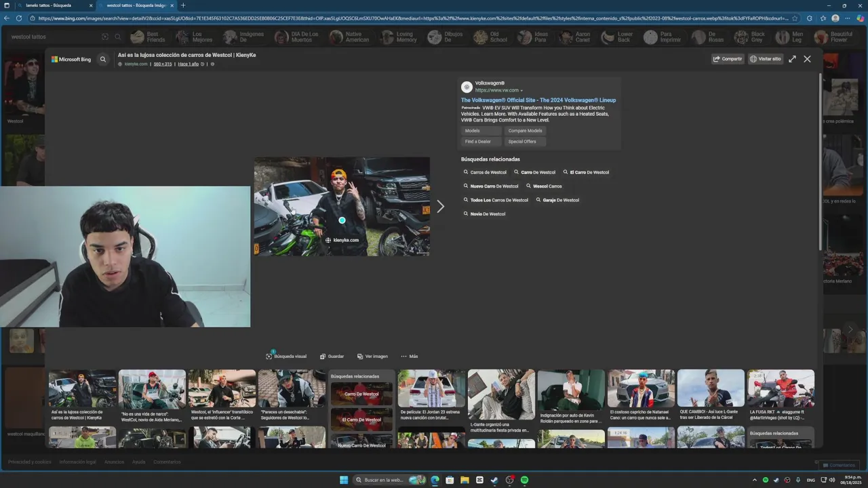Open Spotify from the taskbar
Image resolution: width=868 pixels, height=488 pixels.
point(525,480)
